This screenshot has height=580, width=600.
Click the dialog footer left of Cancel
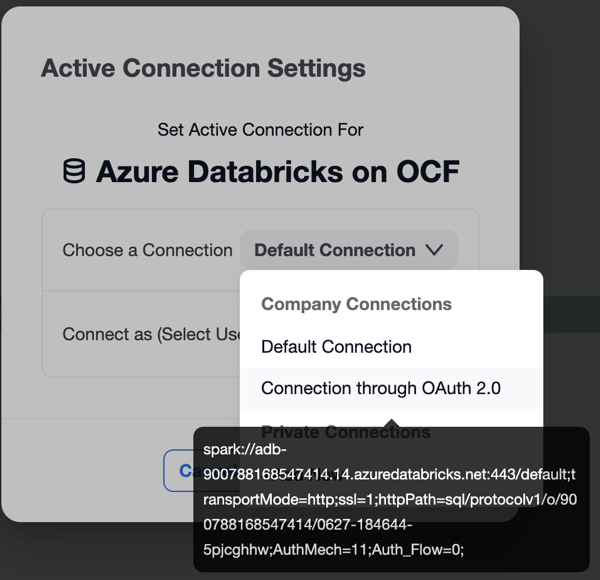pyautogui.click(x=82, y=471)
